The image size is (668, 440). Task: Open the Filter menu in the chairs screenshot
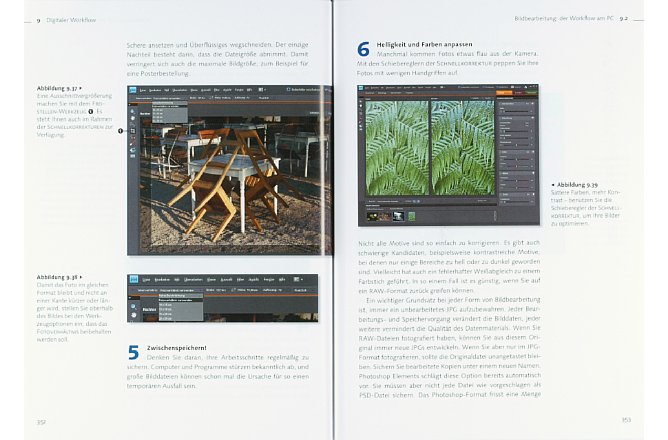click(x=216, y=90)
